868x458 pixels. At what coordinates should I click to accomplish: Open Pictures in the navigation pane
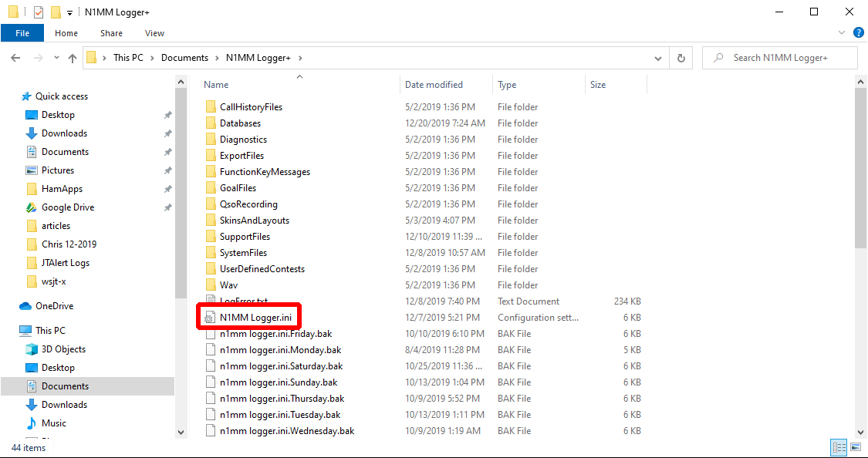click(x=58, y=170)
